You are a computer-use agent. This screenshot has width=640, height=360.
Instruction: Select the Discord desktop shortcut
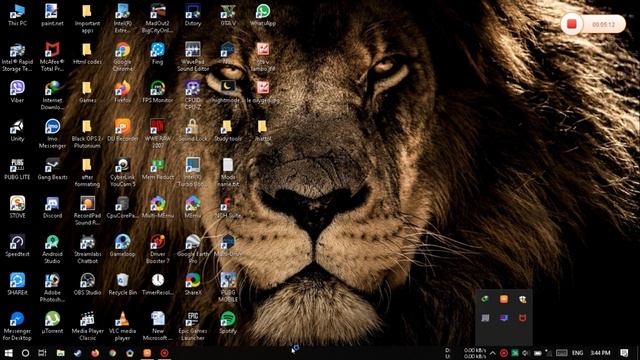pos(52,207)
